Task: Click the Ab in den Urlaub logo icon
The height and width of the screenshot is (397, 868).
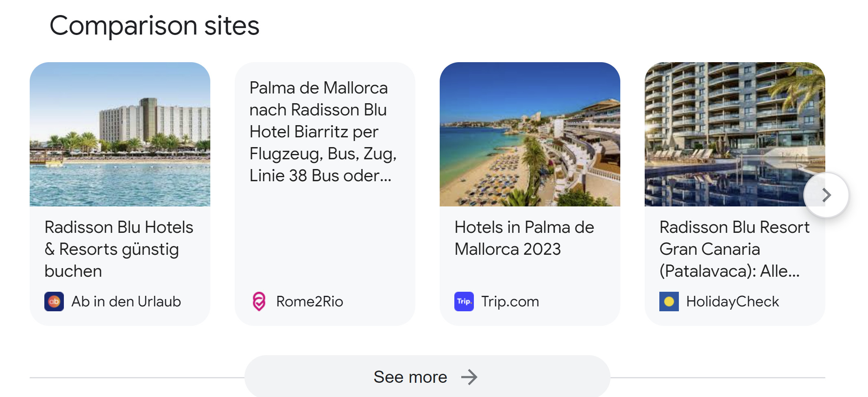Action: click(54, 302)
